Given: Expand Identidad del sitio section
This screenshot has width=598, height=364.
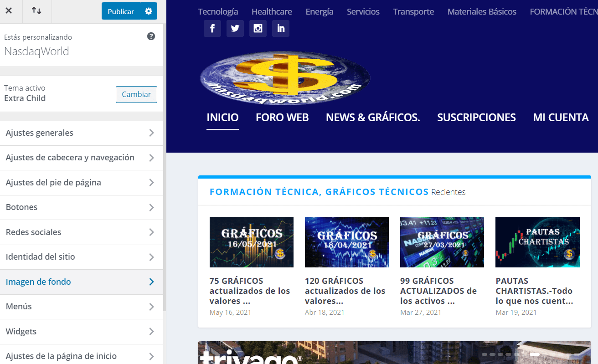Looking at the screenshot, I should coord(82,257).
